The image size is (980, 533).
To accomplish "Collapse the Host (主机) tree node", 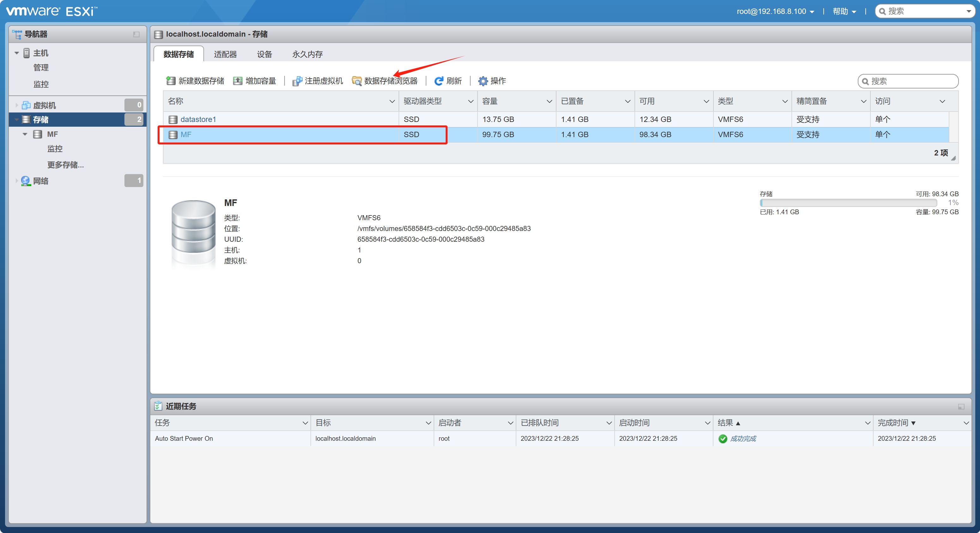I will (17, 53).
